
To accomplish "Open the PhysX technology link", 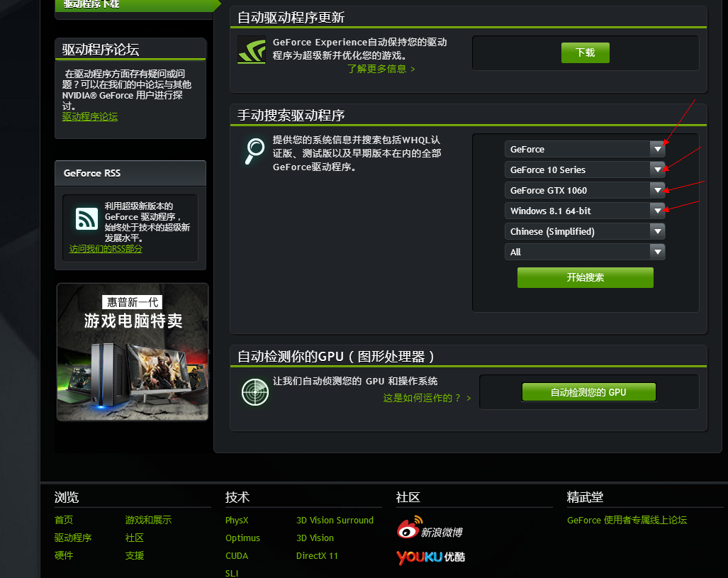I will pyautogui.click(x=237, y=521).
